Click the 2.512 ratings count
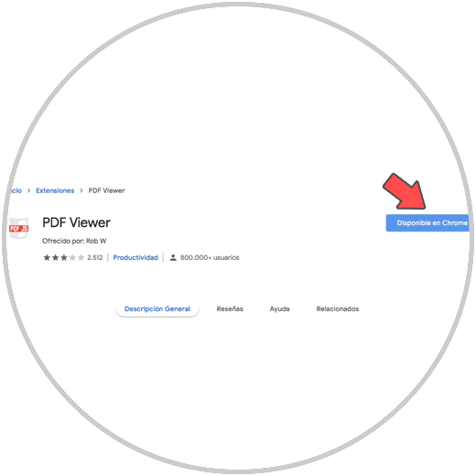Screen dimensions: 476x476 (95, 257)
